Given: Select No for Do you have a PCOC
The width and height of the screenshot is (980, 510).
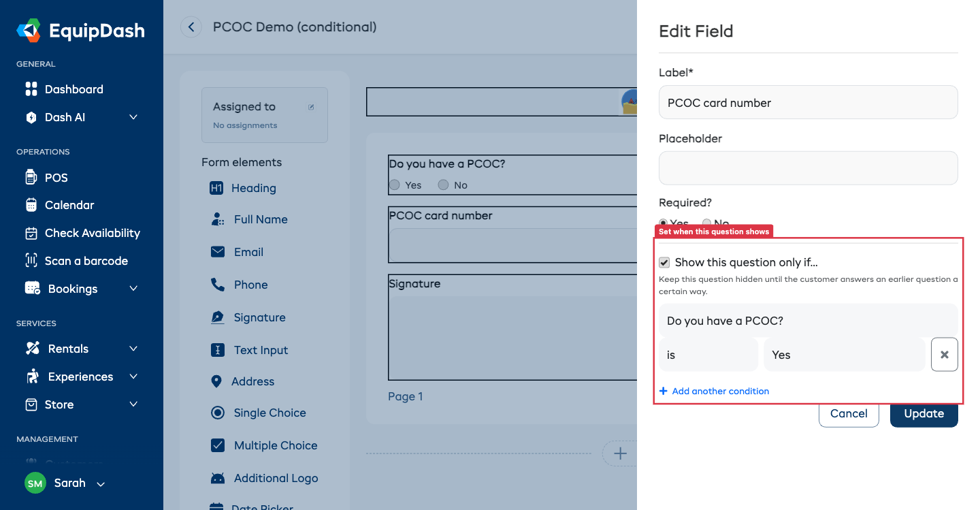Looking at the screenshot, I should click(444, 185).
